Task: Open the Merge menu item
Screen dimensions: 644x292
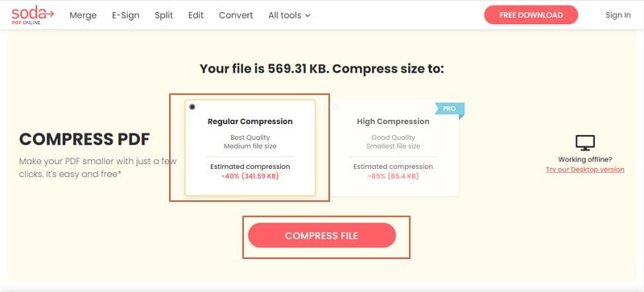Action: click(x=83, y=15)
